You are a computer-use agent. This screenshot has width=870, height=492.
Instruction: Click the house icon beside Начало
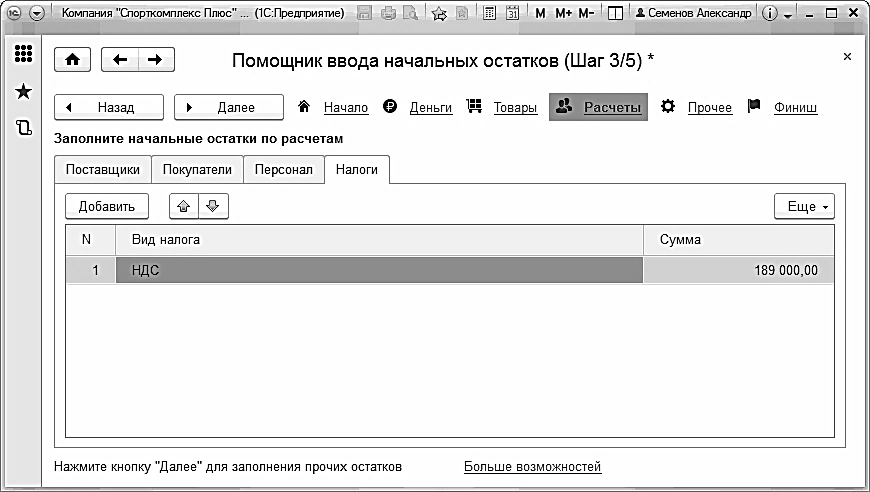304,106
